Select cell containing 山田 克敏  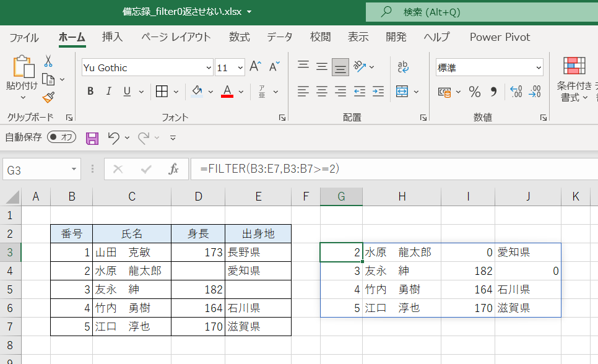pos(132,252)
